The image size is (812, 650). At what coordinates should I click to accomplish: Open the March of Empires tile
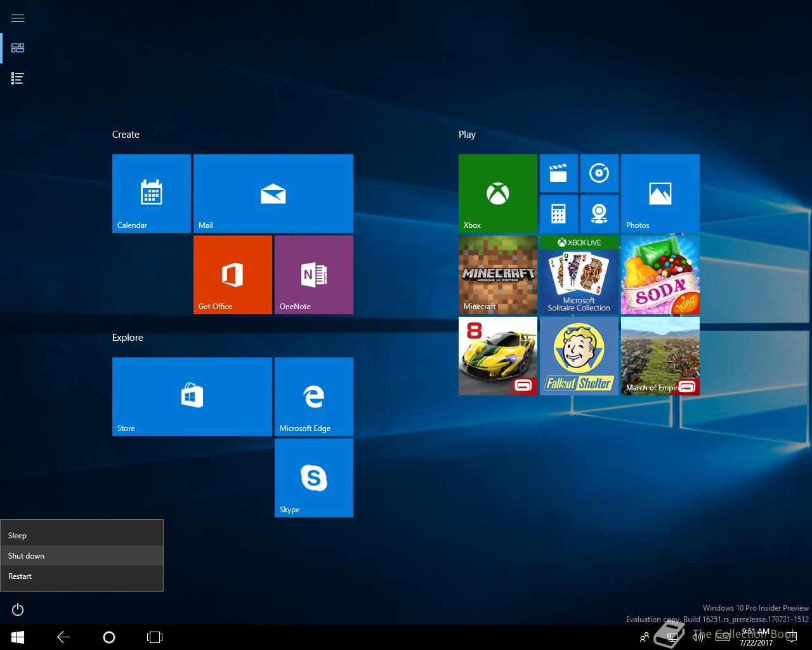(x=660, y=356)
